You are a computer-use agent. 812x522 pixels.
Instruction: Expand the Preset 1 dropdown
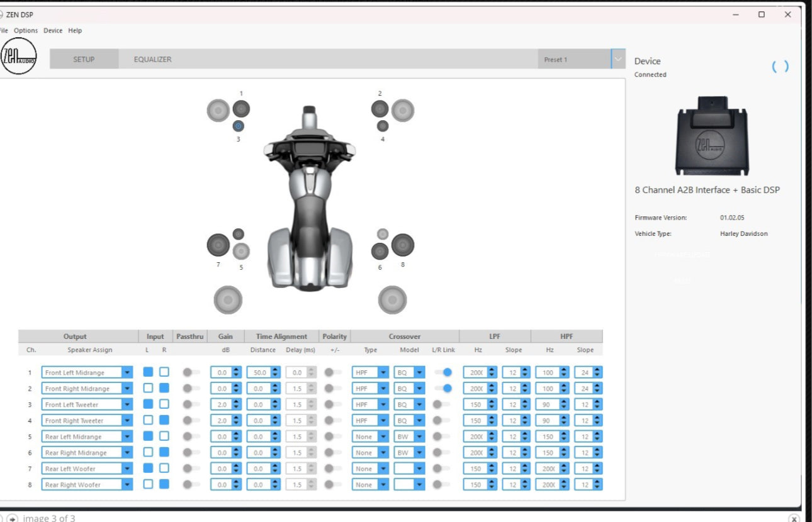pos(618,59)
